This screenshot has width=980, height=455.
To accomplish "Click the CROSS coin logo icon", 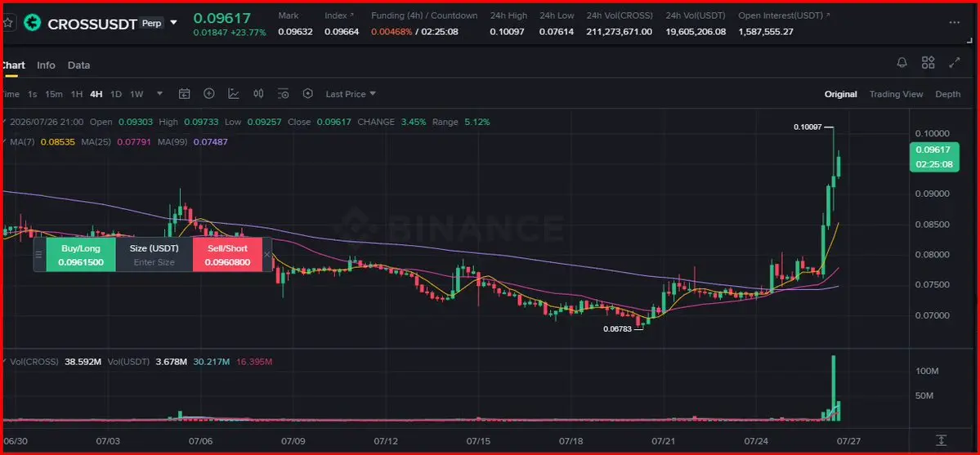I will click(33, 23).
